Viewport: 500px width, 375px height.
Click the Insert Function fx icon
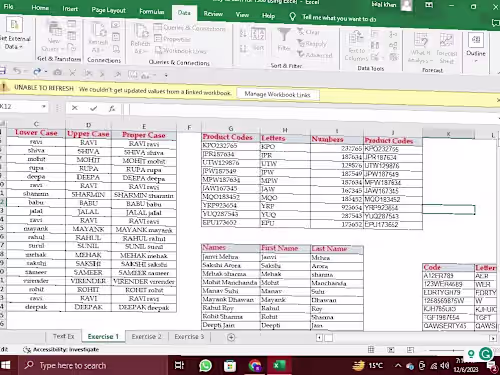112,108
